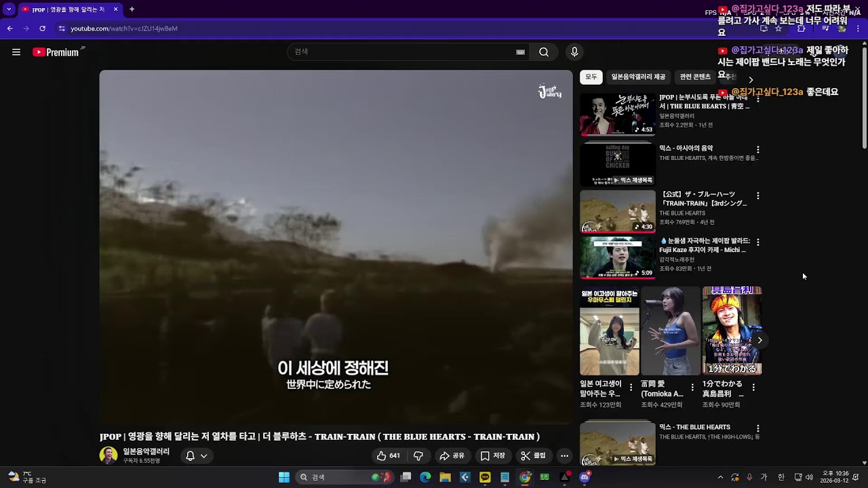The height and width of the screenshot is (488, 868).
Task: Click the Windows taskbar search box
Action: click(344, 477)
